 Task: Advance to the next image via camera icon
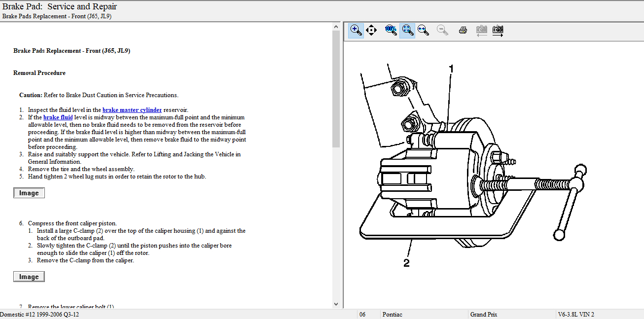coord(498,30)
